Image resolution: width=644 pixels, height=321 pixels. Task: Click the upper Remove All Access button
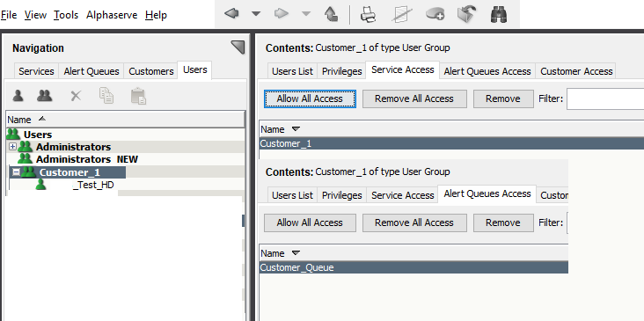414,98
